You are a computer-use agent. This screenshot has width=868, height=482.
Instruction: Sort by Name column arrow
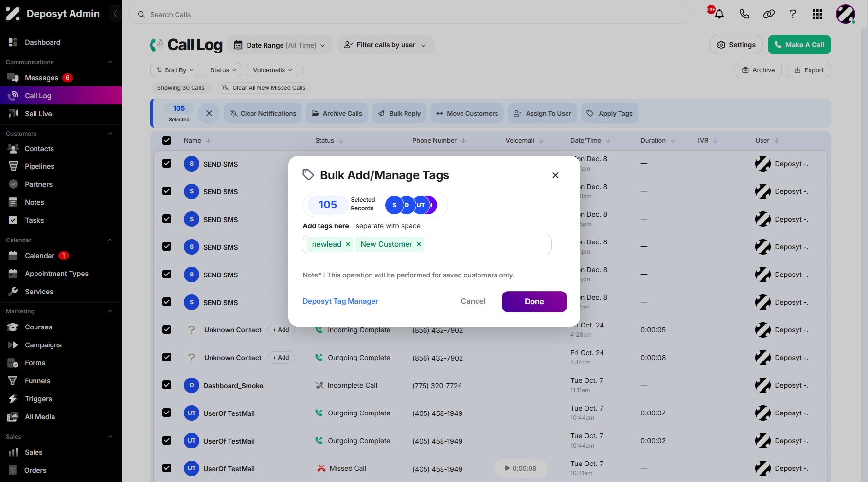pyautogui.click(x=209, y=140)
